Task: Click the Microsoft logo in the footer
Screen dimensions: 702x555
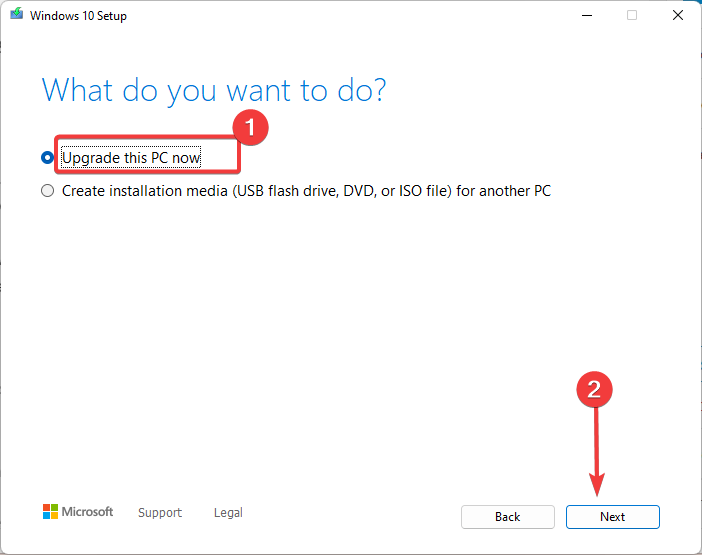Action: pos(78,512)
